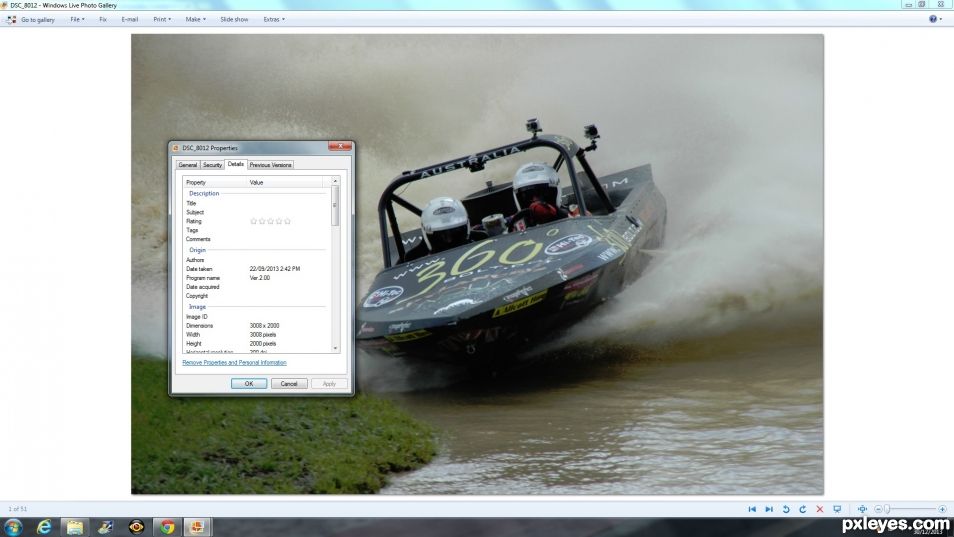The width and height of the screenshot is (954, 537).
Task: Click the Copyright property row
Action: [256, 296]
